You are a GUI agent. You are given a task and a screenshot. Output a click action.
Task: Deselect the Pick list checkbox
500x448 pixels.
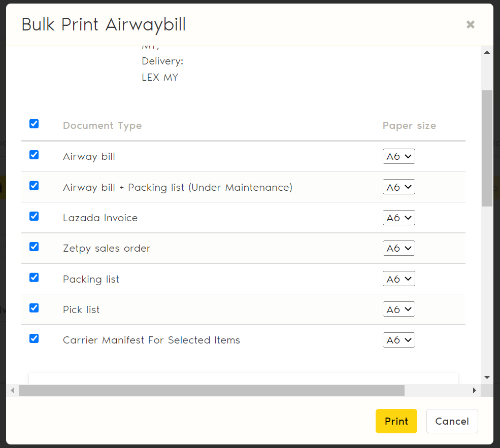[34, 308]
